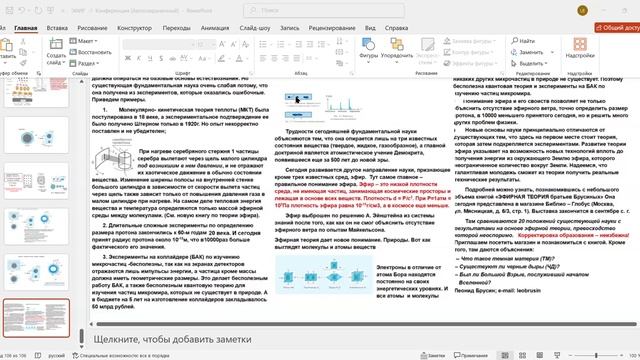Open character spacing AV dropdown
This screenshot has width=640, height=360.
click(186, 59)
